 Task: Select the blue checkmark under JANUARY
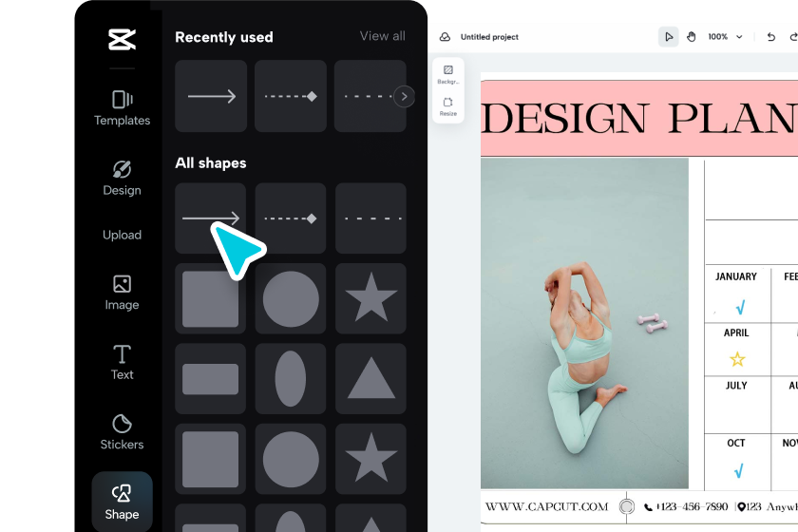(x=740, y=307)
